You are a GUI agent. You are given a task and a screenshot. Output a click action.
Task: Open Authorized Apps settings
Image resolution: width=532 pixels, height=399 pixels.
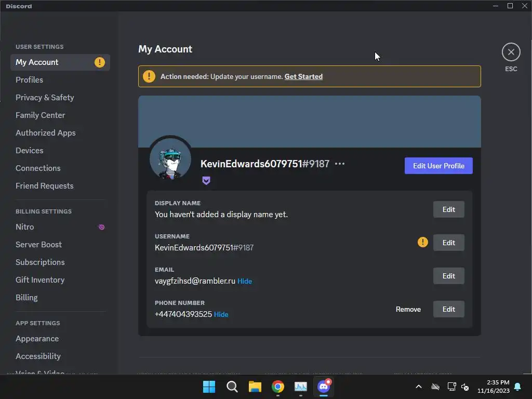tap(60, 133)
